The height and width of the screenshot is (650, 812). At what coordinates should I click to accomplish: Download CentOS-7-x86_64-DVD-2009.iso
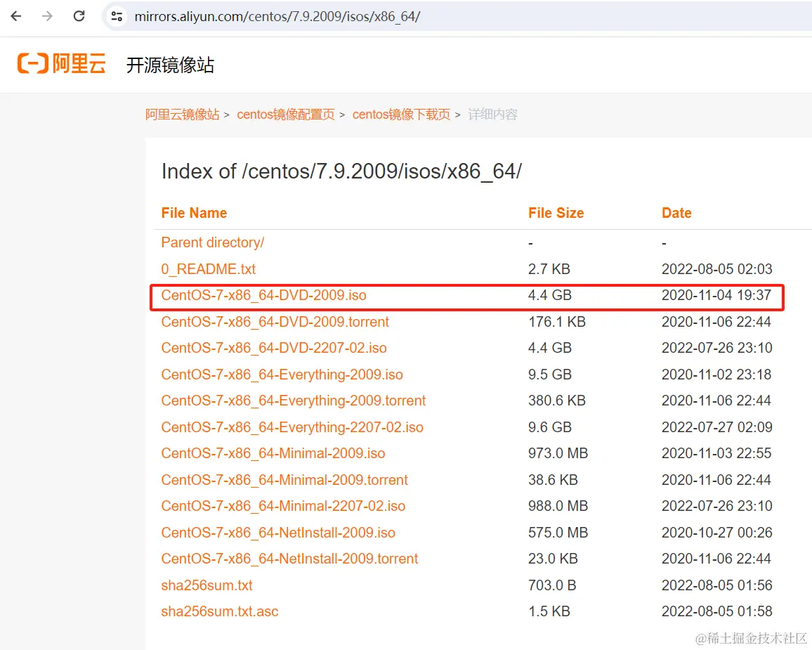point(263,295)
